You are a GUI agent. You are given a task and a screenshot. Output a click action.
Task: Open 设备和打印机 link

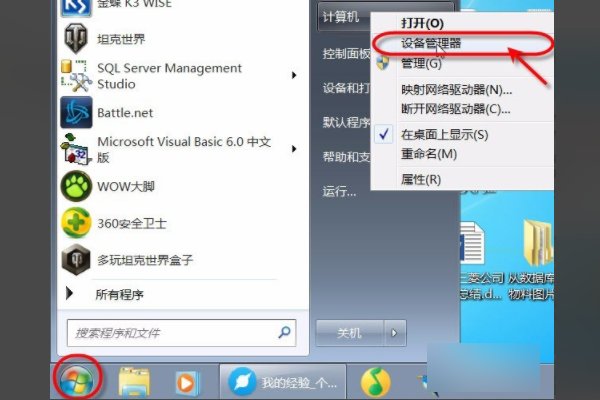click(346, 88)
